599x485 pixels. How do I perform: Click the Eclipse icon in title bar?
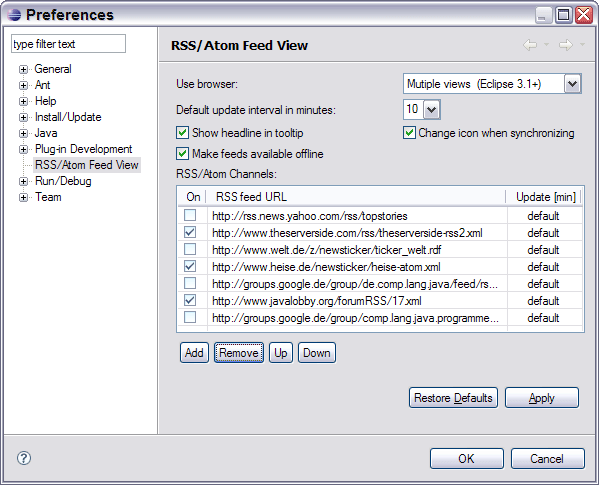(x=14, y=15)
